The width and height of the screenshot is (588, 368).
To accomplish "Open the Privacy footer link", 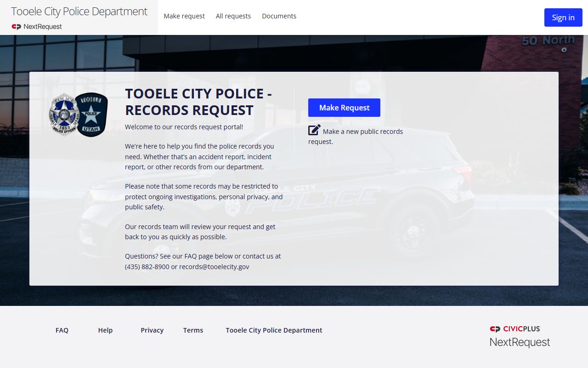I will point(152,330).
